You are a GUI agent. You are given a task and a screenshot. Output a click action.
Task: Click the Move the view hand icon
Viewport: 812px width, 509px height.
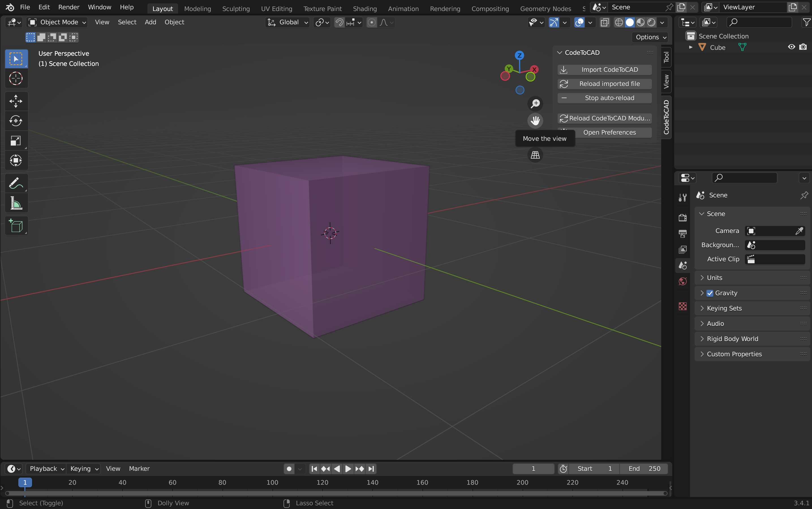click(x=535, y=120)
